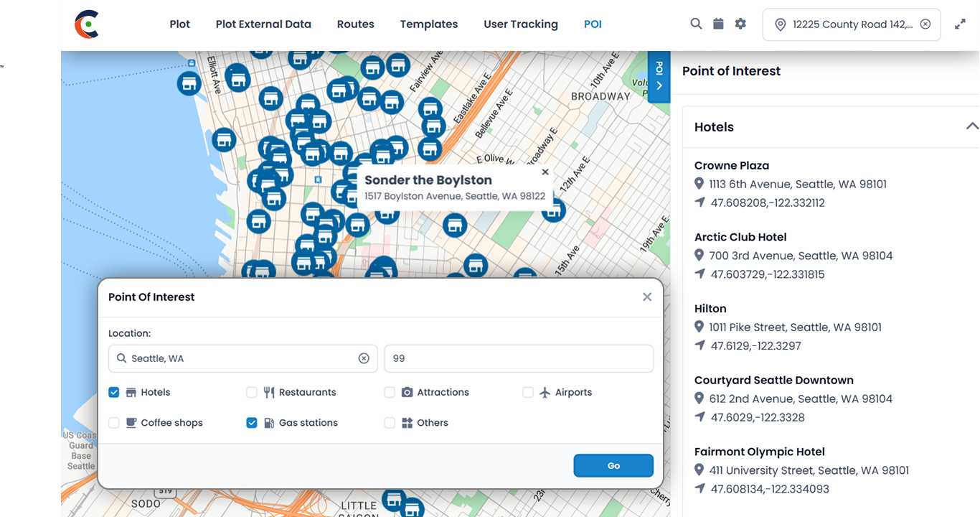The image size is (980, 517).
Task: Click Hilton hotel name
Action: click(x=710, y=309)
